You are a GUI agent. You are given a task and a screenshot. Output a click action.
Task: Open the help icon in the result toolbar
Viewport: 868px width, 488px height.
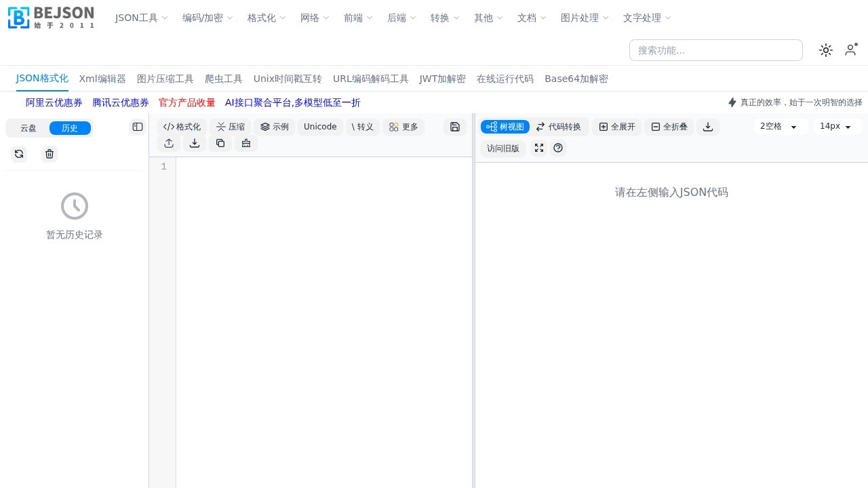click(558, 148)
